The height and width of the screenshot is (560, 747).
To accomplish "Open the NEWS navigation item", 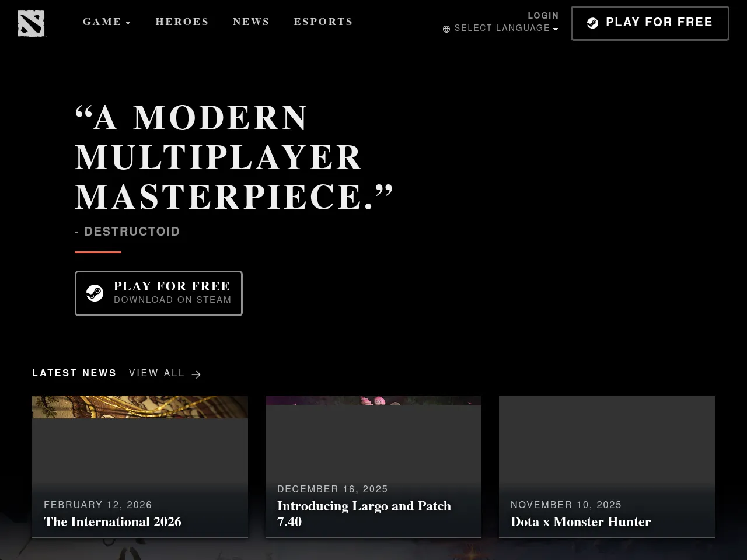I will pos(251,22).
